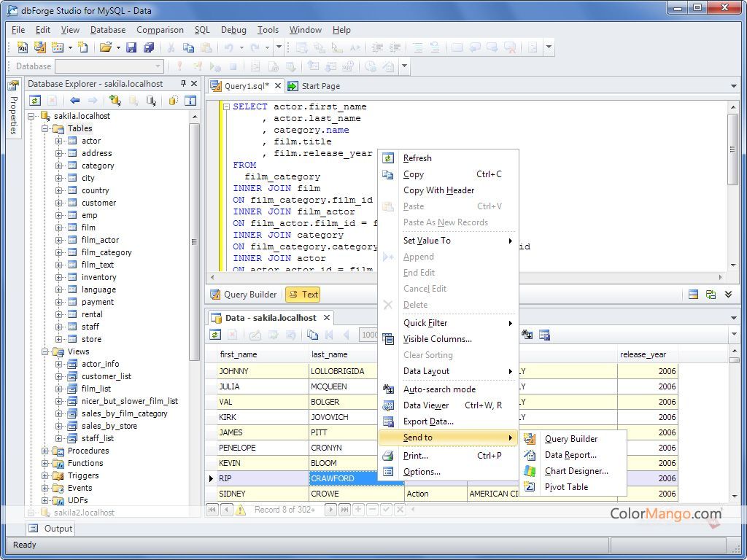Image resolution: width=747 pixels, height=560 pixels.
Task: Click the split layout icon beside Text view
Action: click(694, 295)
